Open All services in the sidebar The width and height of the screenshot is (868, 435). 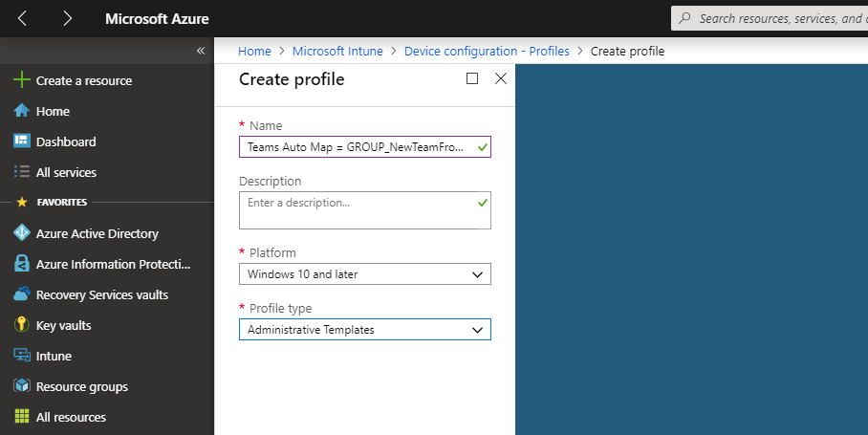tap(66, 172)
